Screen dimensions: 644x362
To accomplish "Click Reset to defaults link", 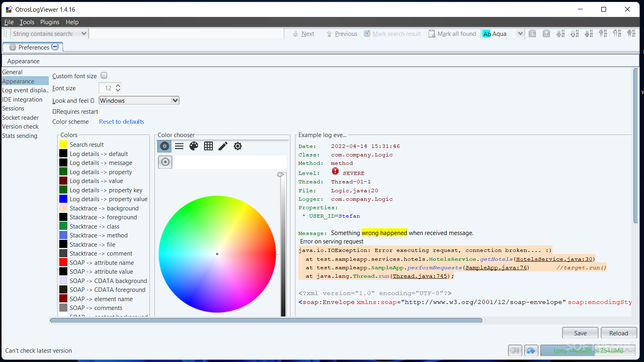I will (x=121, y=121).
